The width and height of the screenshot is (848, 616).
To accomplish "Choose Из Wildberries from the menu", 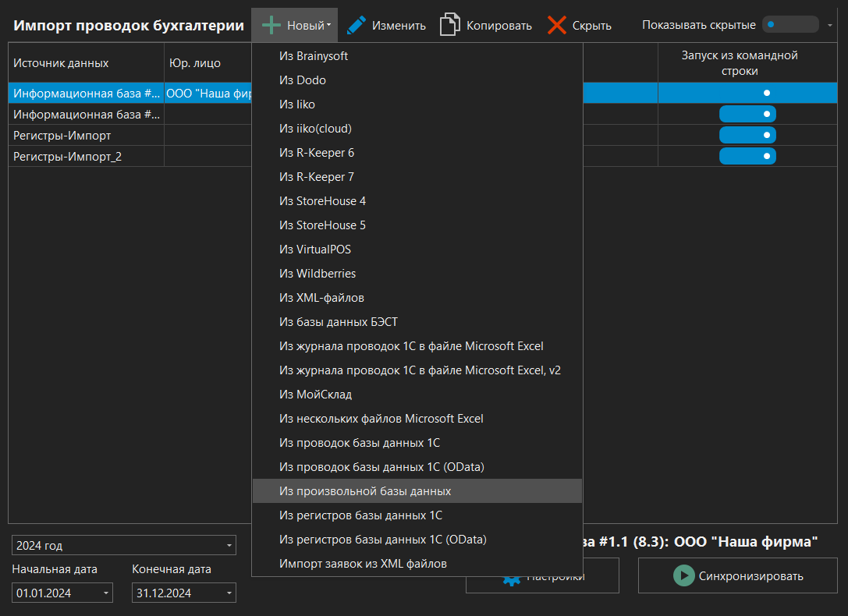I will [x=318, y=274].
